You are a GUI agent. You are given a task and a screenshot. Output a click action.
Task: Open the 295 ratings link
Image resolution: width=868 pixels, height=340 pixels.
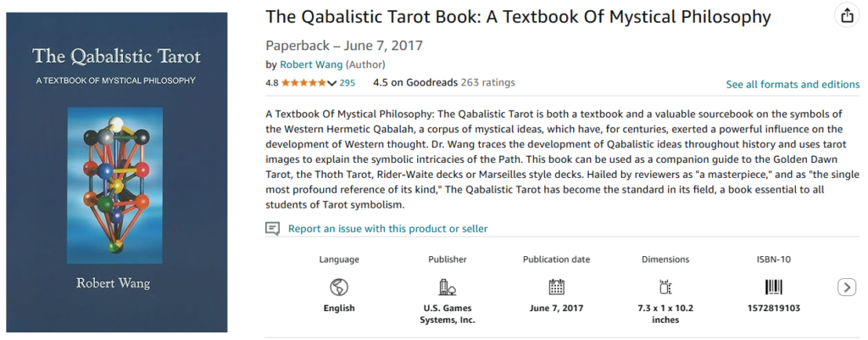(347, 83)
